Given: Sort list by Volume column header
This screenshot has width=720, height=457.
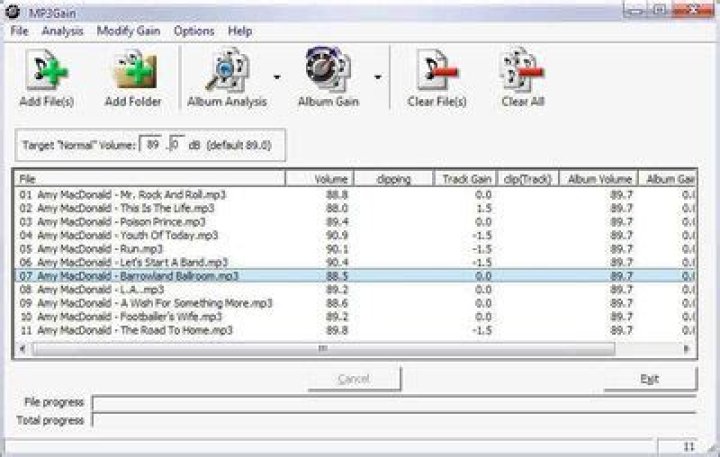Looking at the screenshot, I should 320,179.
